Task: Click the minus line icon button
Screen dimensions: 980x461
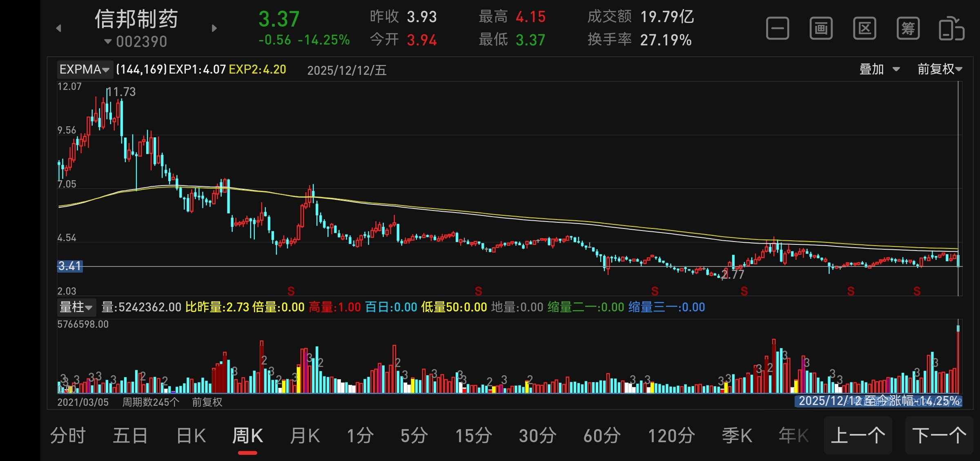Action: [777, 29]
